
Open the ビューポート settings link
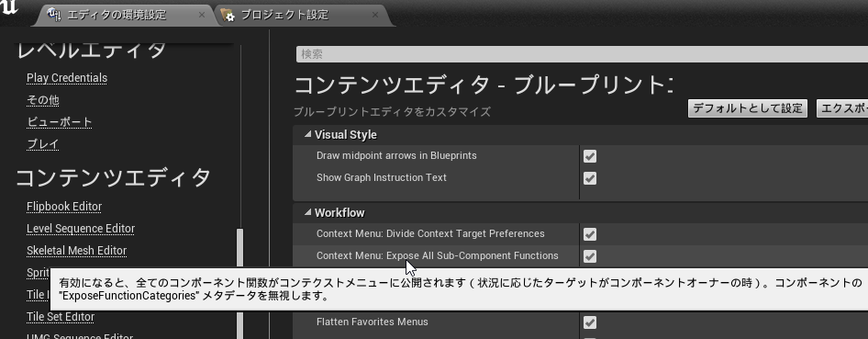point(60,122)
